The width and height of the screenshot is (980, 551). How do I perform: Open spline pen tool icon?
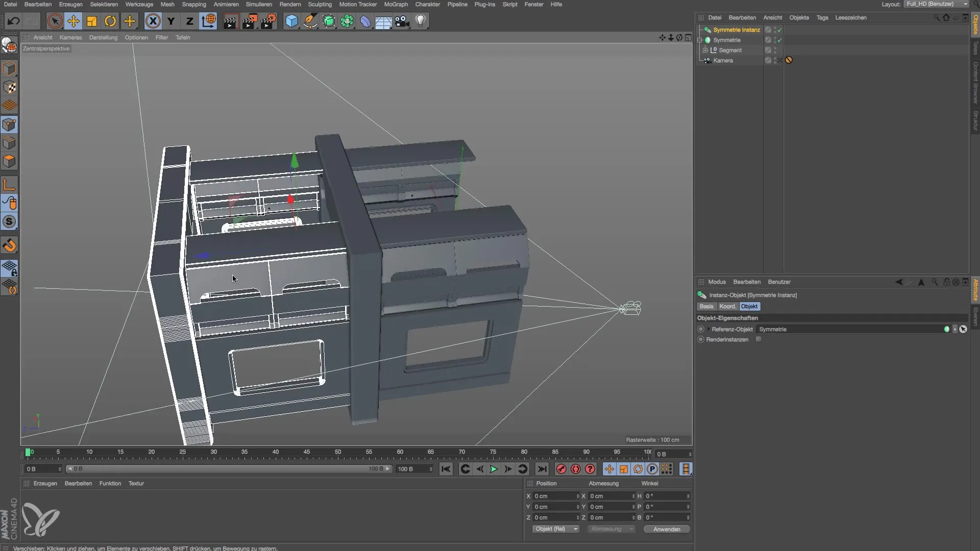(310, 21)
